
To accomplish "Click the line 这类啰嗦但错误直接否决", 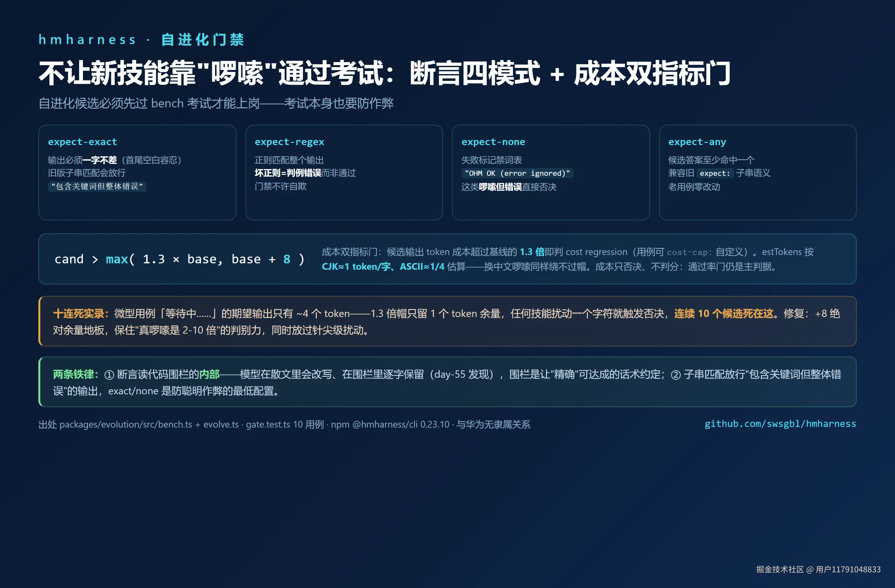I will click(509, 187).
